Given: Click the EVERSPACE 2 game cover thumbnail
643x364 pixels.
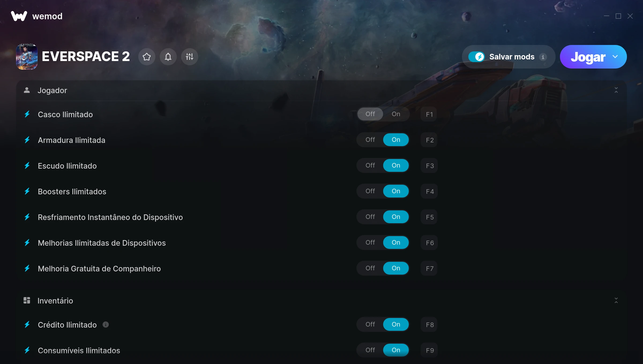Looking at the screenshot, I should pos(27,57).
